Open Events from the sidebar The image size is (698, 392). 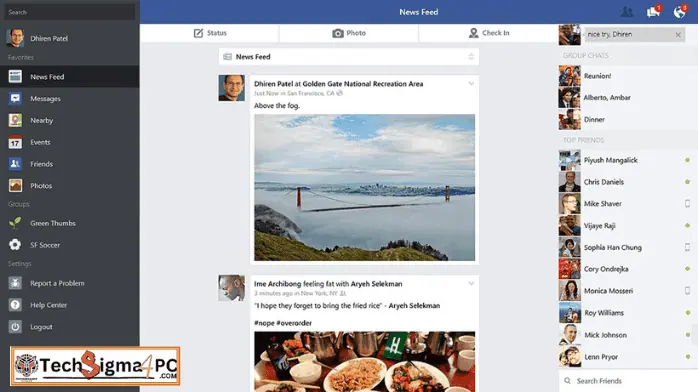pyautogui.click(x=69, y=142)
